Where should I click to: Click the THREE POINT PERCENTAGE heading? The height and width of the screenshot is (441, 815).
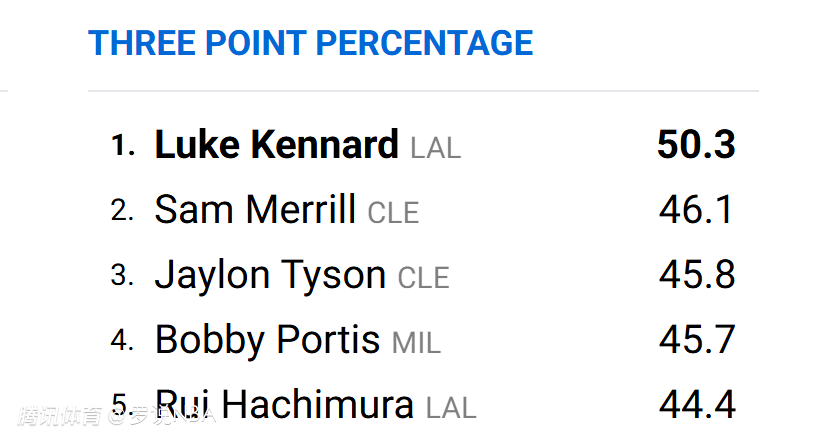pyautogui.click(x=310, y=43)
